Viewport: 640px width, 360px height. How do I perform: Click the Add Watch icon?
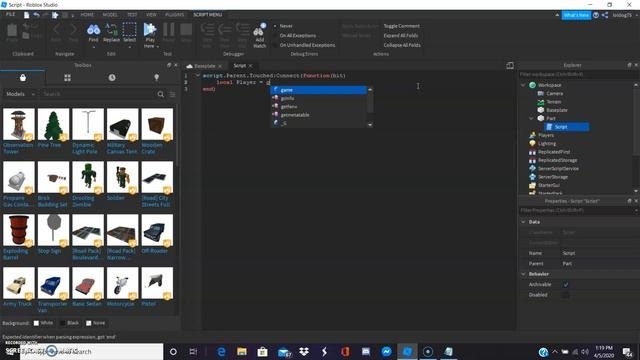259,30
